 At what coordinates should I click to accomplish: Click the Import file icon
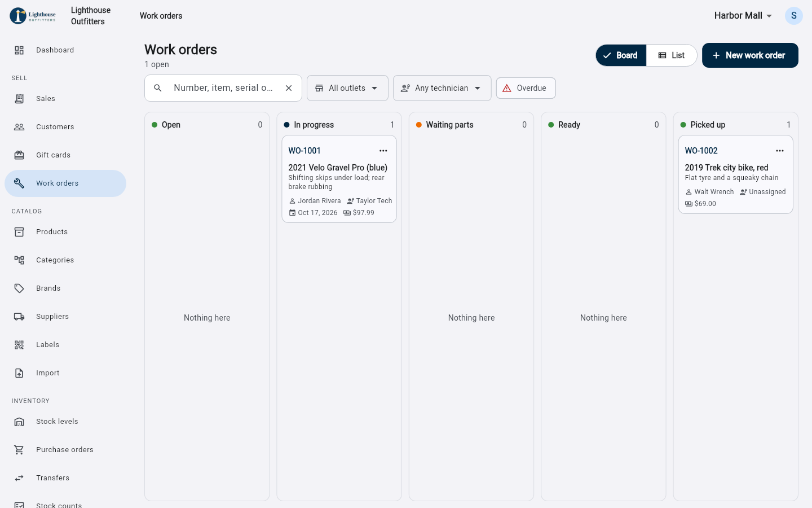(x=19, y=373)
